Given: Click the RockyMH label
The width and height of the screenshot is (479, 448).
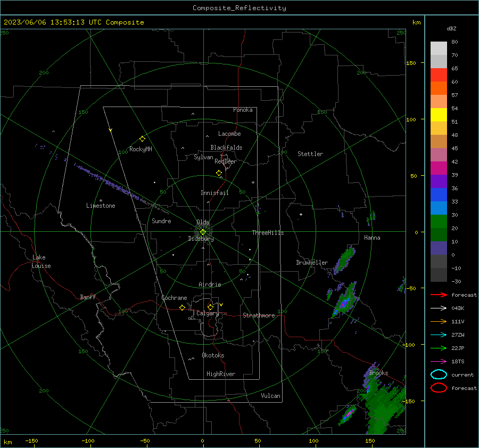Looking at the screenshot, I should [x=141, y=149].
